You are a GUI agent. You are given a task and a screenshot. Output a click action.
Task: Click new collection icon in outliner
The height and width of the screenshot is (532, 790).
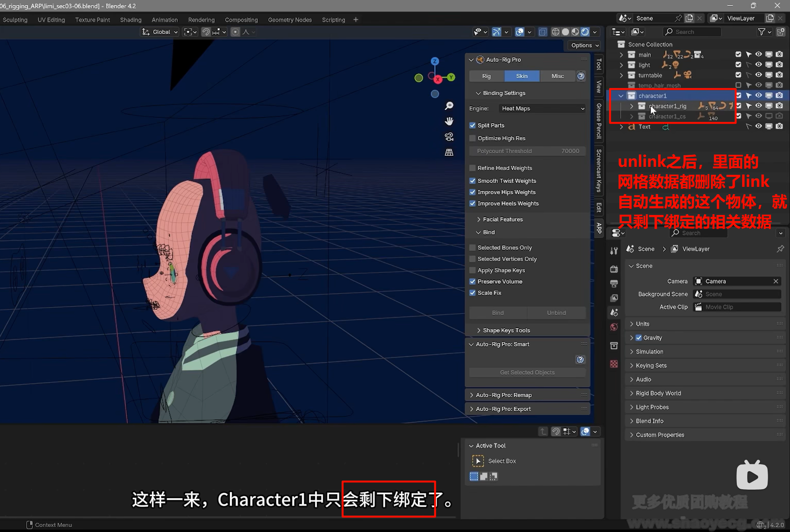click(x=781, y=32)
